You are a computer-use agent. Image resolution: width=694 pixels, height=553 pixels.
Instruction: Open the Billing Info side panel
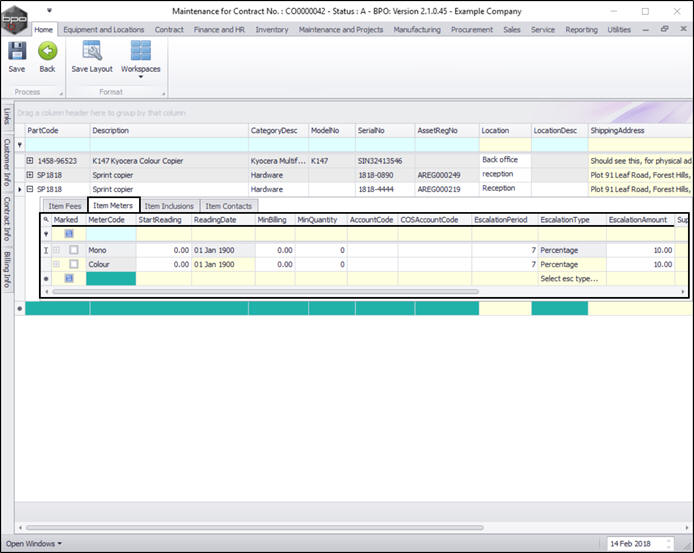(x=6, y=269)
